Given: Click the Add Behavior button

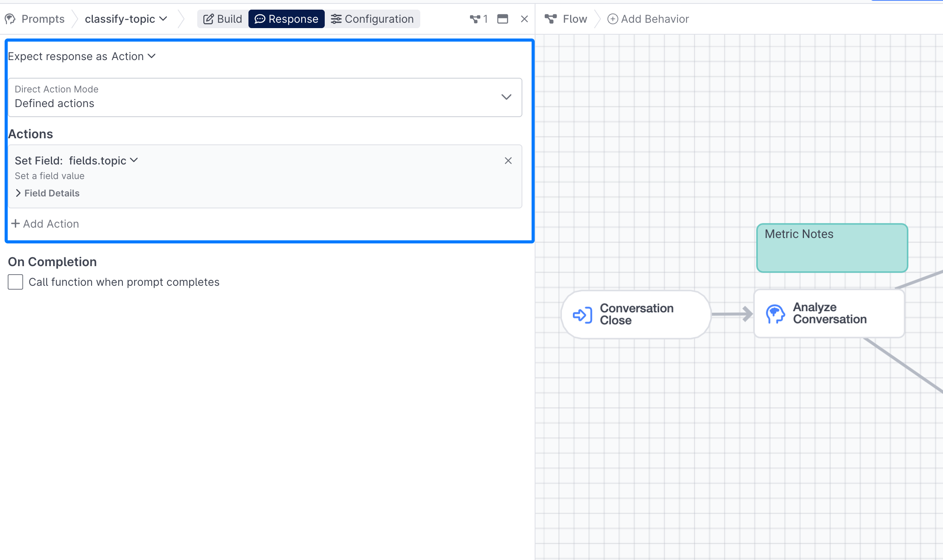Looking at the screenshot, I should click(x=654, y=19).
